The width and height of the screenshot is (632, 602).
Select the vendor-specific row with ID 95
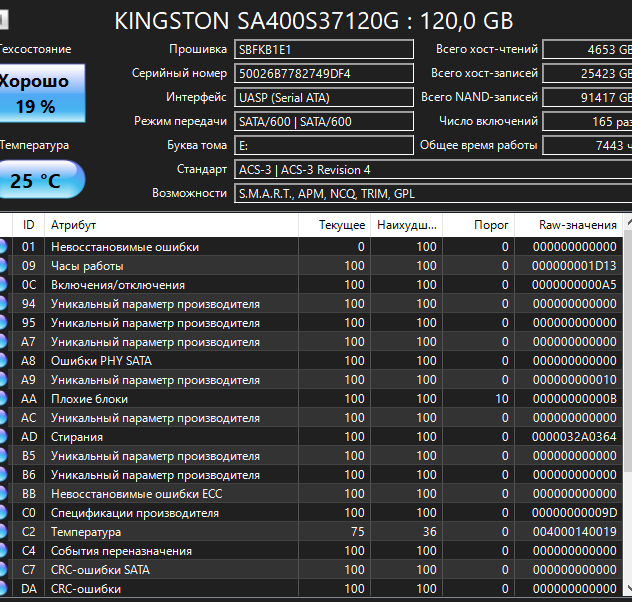[311, 323]
